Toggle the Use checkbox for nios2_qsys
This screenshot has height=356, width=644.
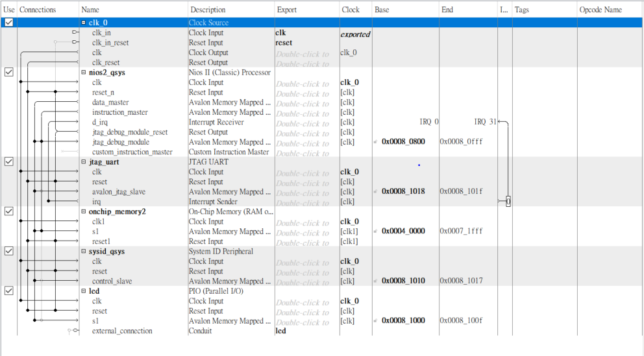pos(8,72)
